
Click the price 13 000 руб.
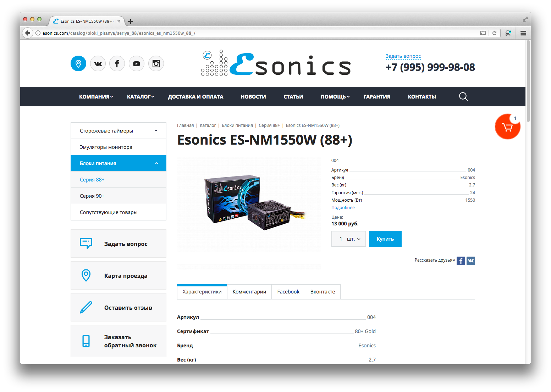345,224
